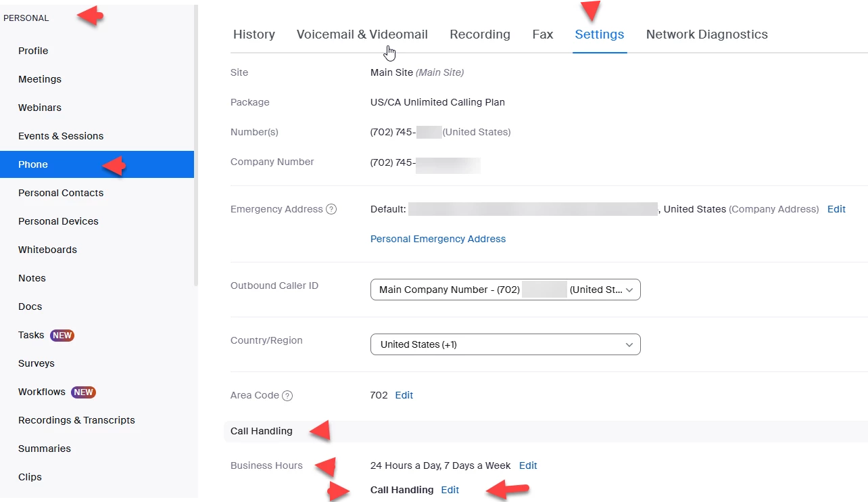The height and width of the screenshot is (502, 868).
Task: Edit the default emergency address
Action: pyautogui.click(x=836, y=209)
